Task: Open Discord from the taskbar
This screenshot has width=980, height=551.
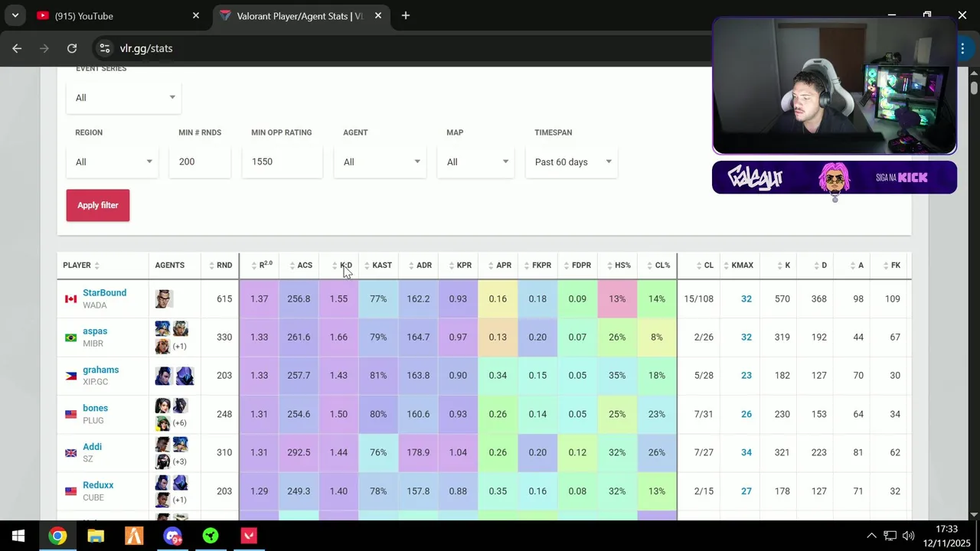Action: [172, 536]
